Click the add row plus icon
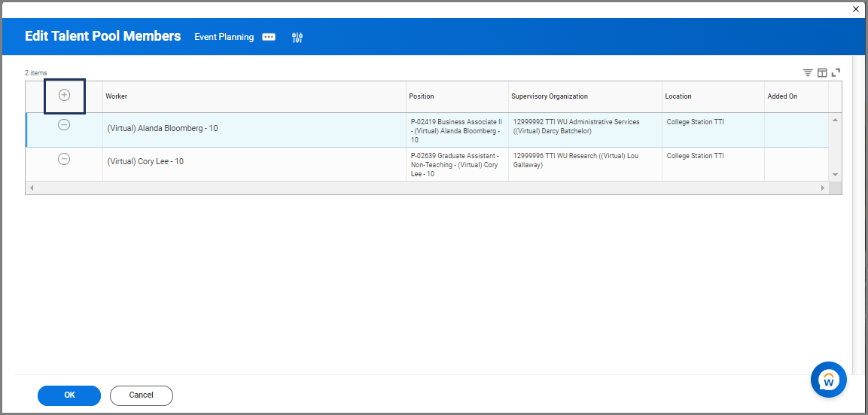 64,95
